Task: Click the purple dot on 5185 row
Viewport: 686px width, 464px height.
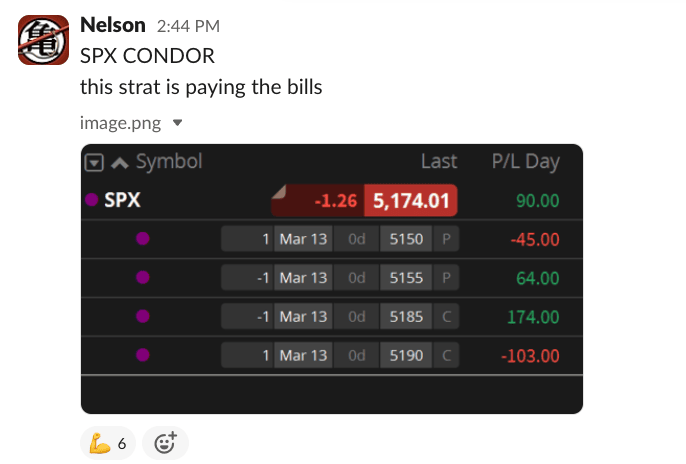Action: pos(142,317)
